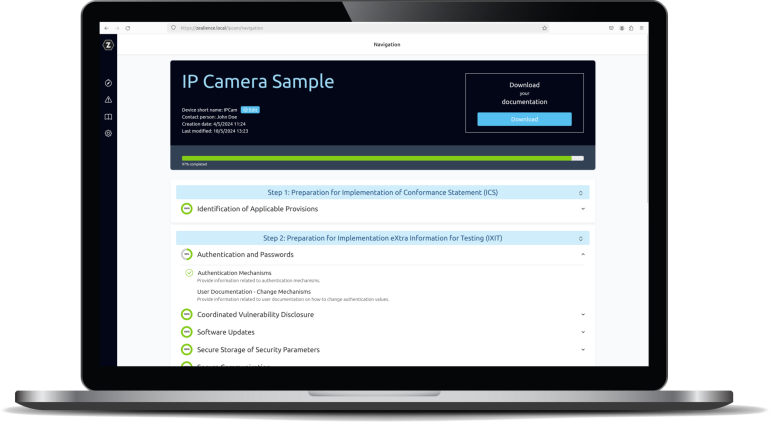Screen dimensions: 770x422
Task: Open the settings gear icon in sidebar
Action: pos(108,133)
